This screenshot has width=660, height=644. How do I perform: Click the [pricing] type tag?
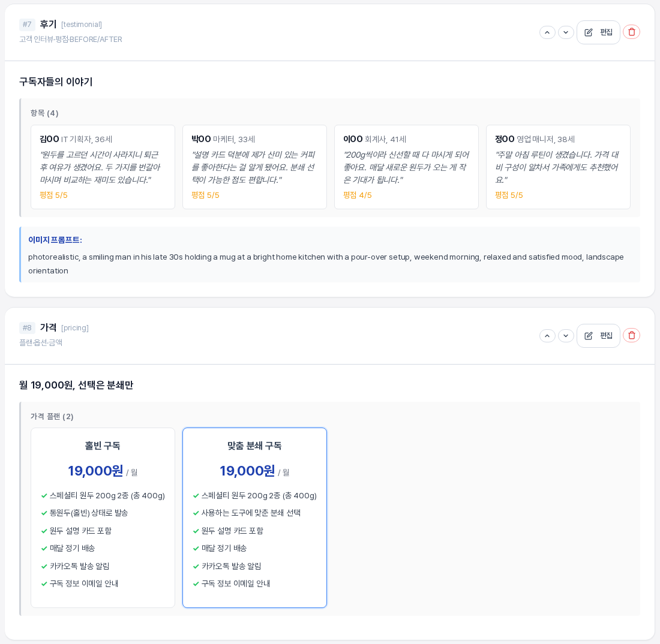point(75,327)
